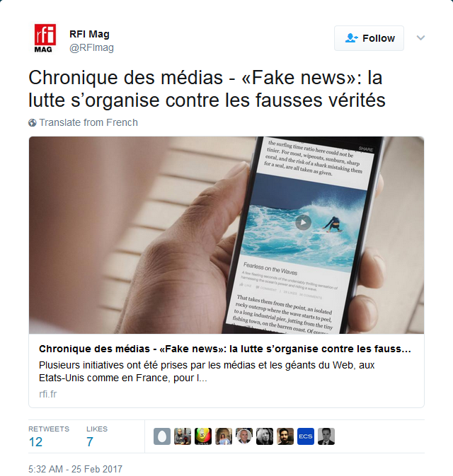This screenshot has height=476, width=453.
Task: Click the red-green-yellow emblem avatar
Action: [x=203, y=436]
